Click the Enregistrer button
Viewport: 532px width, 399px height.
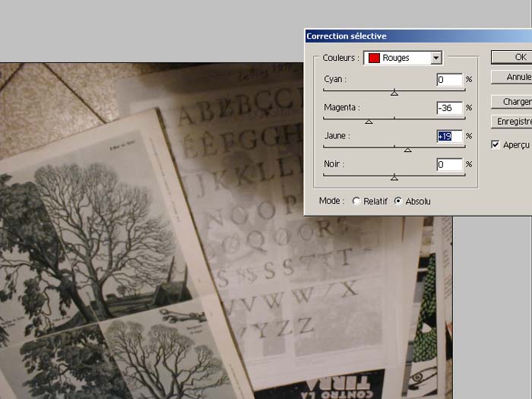click(x=511, y=122)
